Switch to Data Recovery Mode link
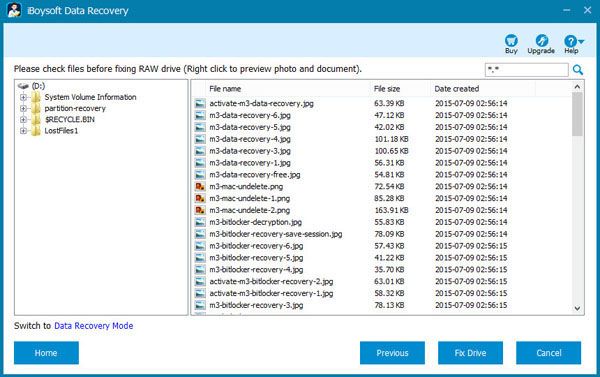The height and width of the screenshot is (377, 600). coord(94,326)
